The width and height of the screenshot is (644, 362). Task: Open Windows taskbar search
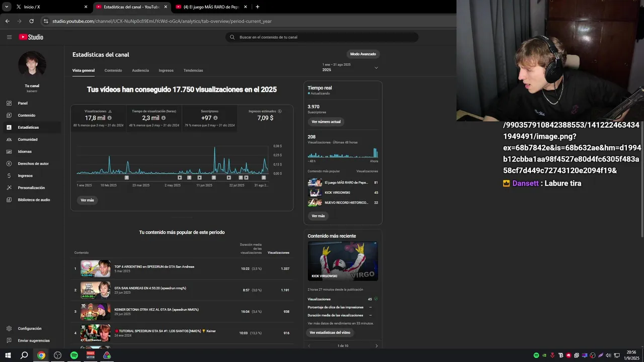pos(24,355)
